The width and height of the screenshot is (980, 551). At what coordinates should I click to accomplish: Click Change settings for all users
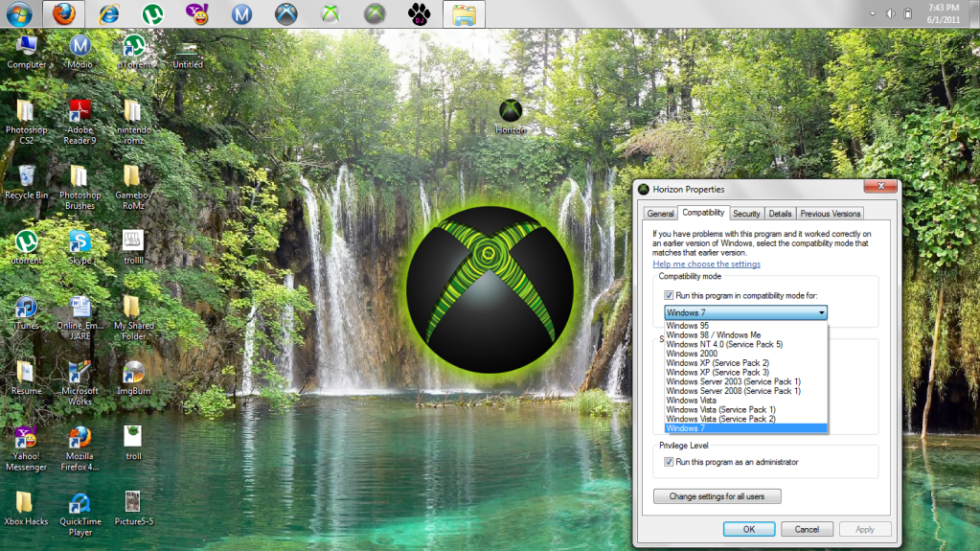coord(717,496)
